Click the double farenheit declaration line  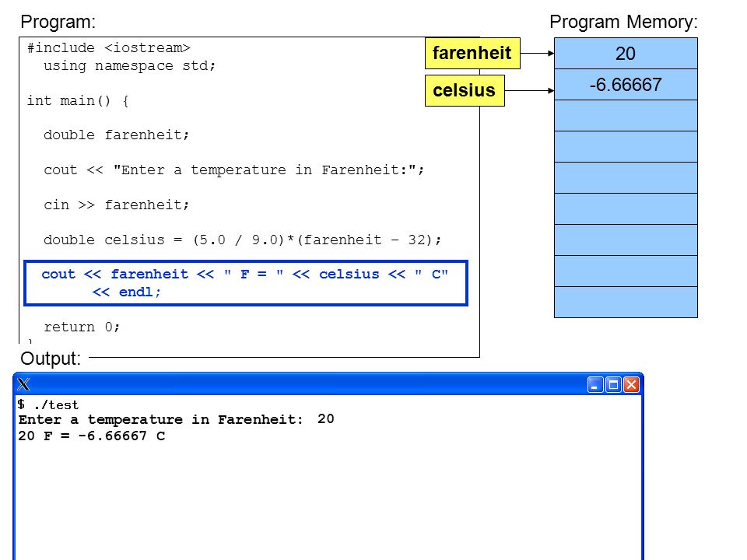click(116, 135)
